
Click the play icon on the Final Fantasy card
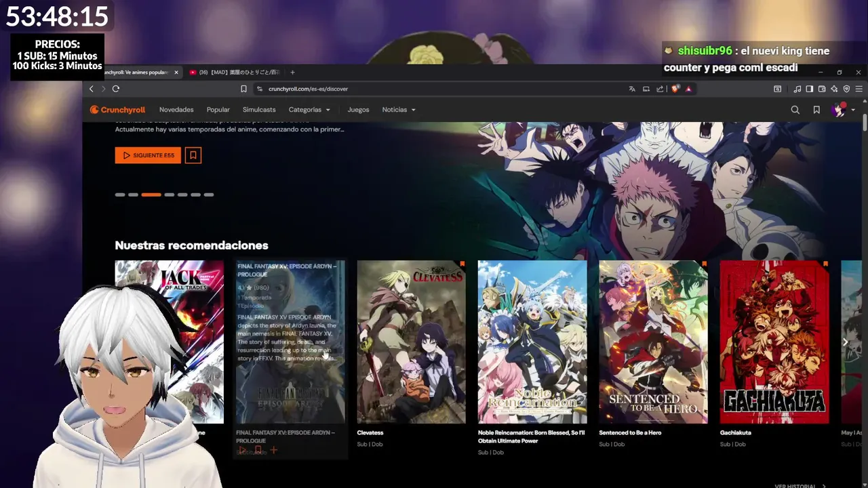243,450
